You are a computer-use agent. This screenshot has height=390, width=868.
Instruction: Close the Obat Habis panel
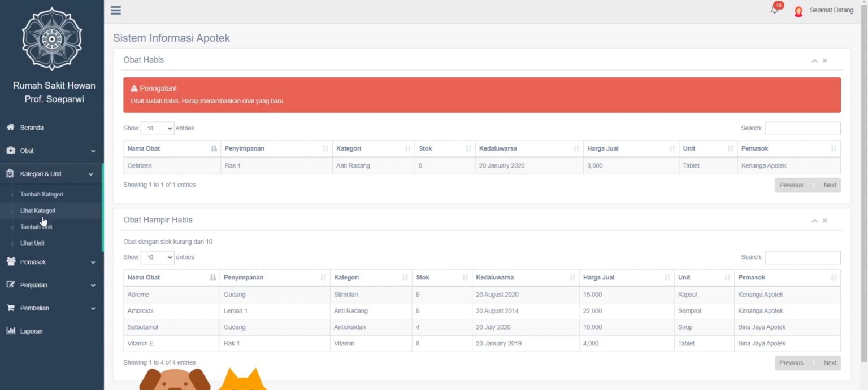825,60
